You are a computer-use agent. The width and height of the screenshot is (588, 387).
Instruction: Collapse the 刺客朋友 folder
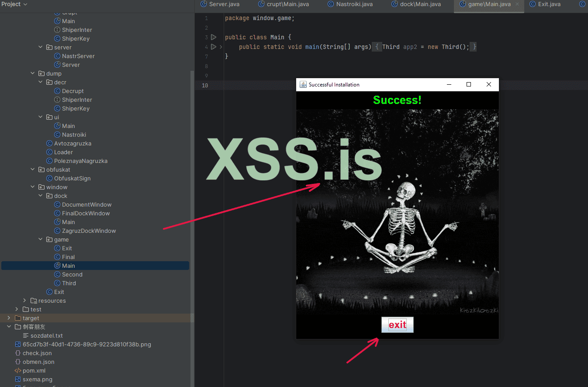click(x=9, y=327)
